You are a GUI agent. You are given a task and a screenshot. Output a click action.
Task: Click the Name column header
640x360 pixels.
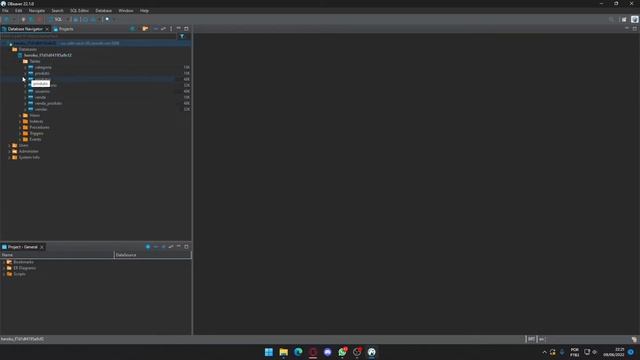[57, 255]
